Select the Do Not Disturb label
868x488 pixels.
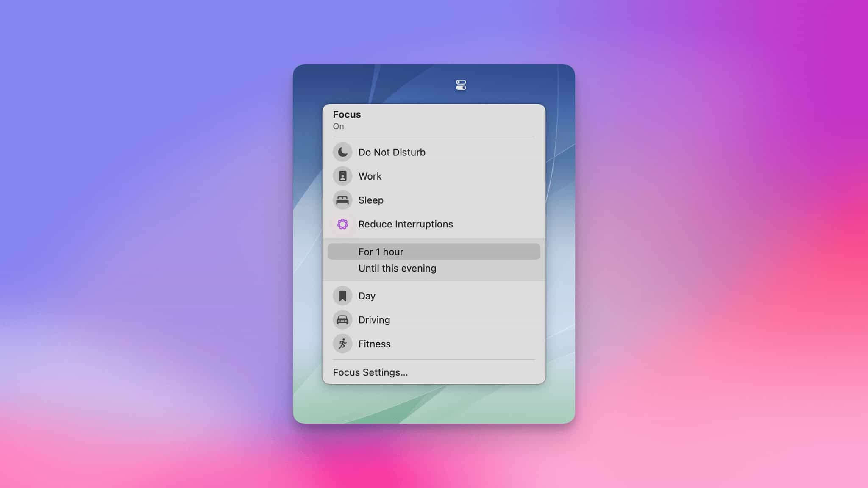point(392,152)
